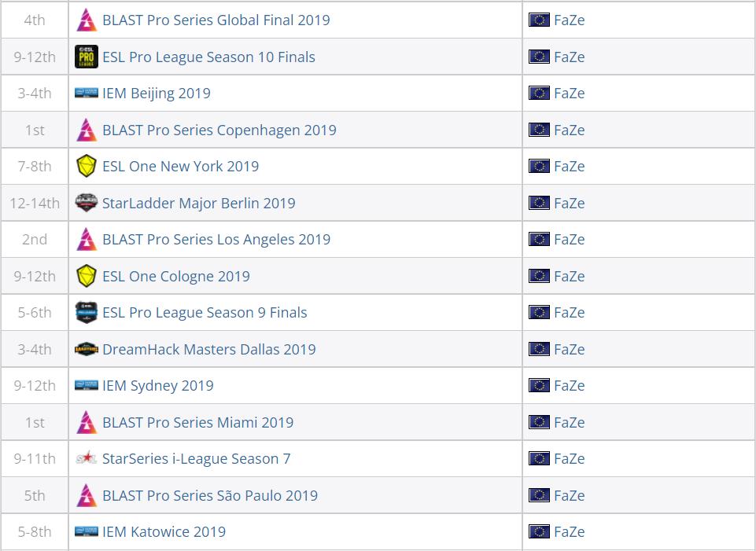Open the ESL Pro League Season 9 Finals page

(x=201, y=312)
